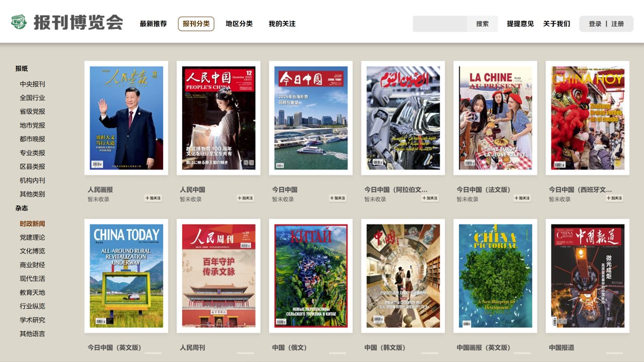This screenshot has height=362, width=644.
Task: Click the 人民画报 title text
Action: click(100, 190)
